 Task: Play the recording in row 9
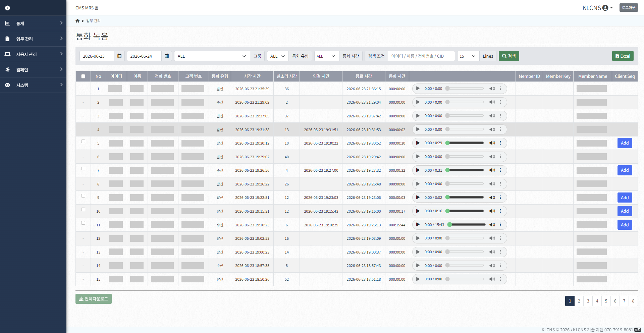pyautogui.click(x=418, y=197)
